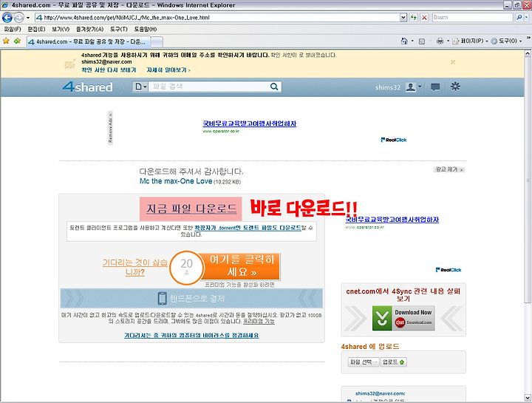This screenshot has width=532, height=403.
Task: Click the shims32 username
Action: click(388, 87)
